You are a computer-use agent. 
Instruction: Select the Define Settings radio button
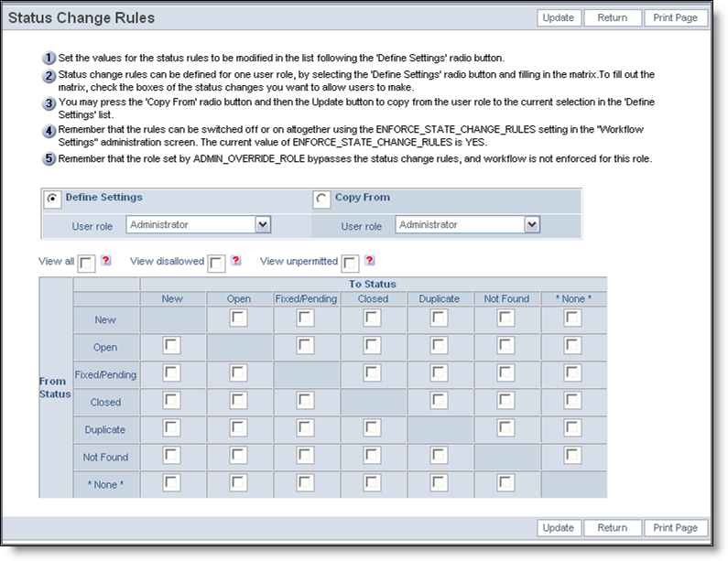[x=54, y=198]
